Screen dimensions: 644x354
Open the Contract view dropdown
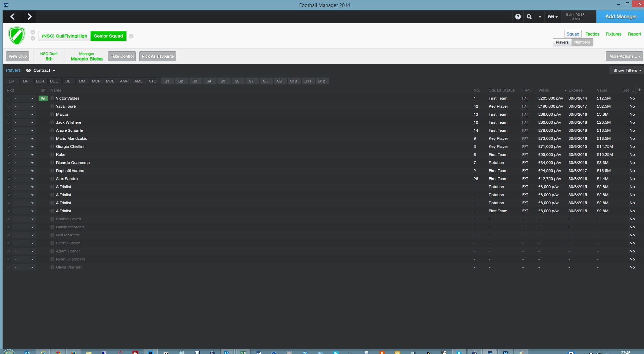[x=44, y=70]
